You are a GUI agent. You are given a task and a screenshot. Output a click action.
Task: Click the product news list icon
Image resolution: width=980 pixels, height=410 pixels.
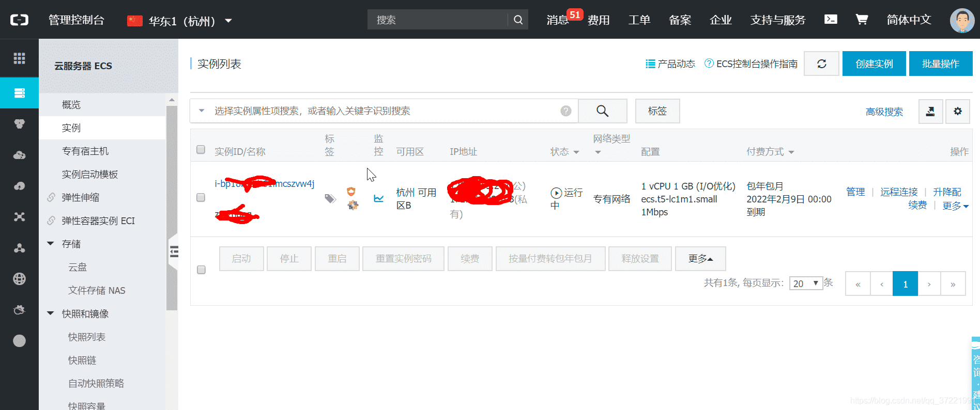pos(650,64)
